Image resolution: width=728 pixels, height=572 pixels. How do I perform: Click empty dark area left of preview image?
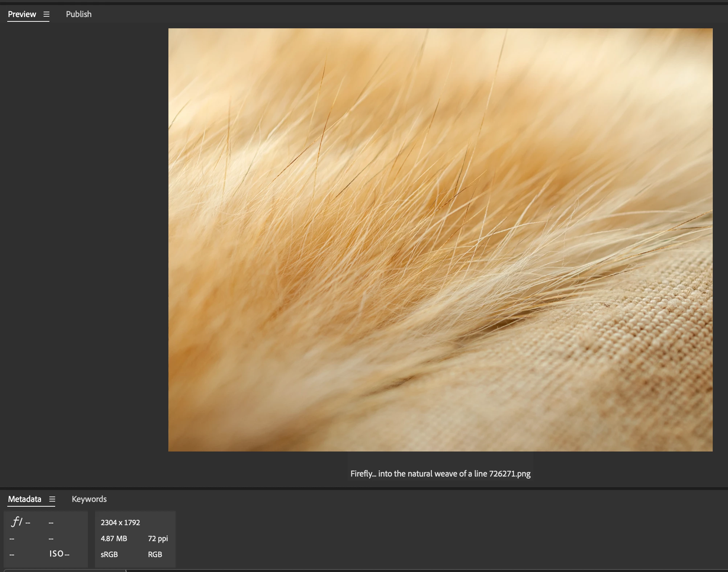83,236
